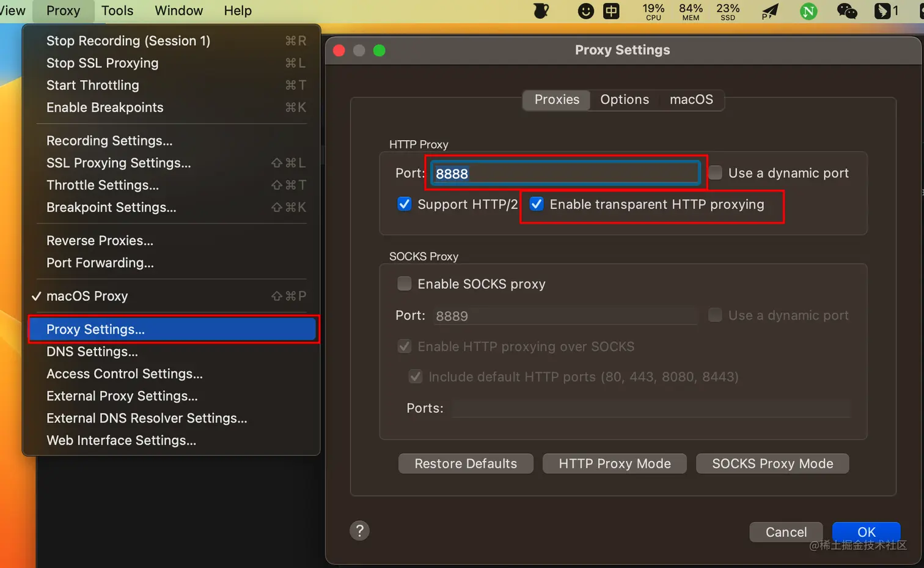Toggle Use a dynamic port under SOCKS Proxy
The image size is (924, 568).
tap(715, 315)
